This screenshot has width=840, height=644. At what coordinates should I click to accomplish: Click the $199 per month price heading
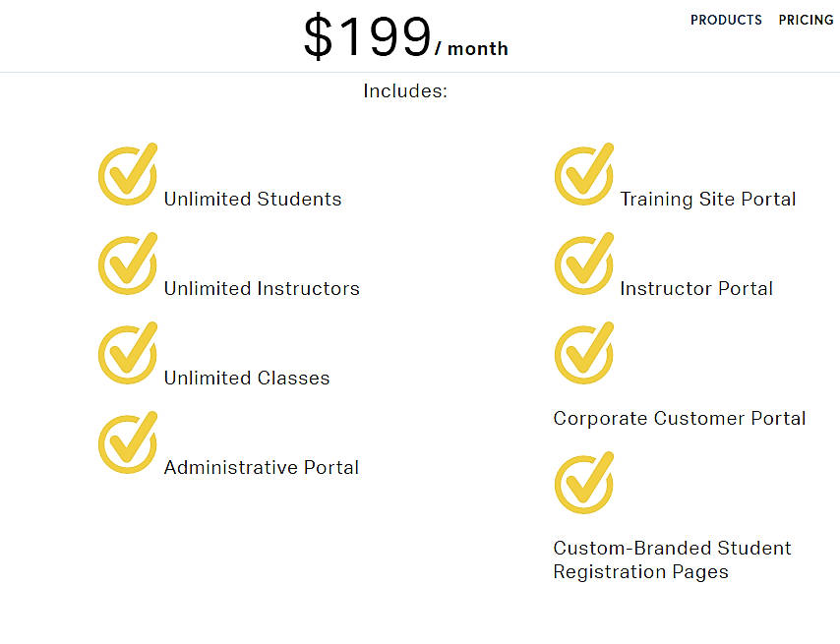(x=405, y=35)
